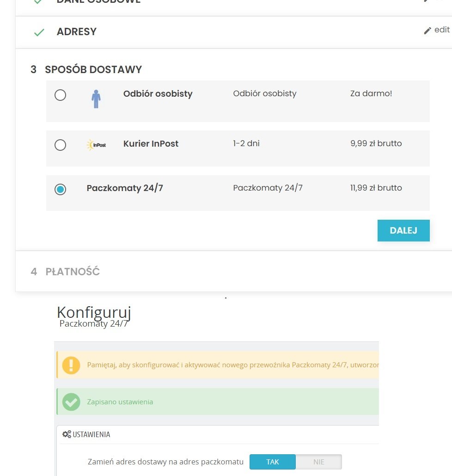This screenshot has height=476, width=452.
Task: Click the gears icon beside USTAWIENIA
Action: coord(67,434)
